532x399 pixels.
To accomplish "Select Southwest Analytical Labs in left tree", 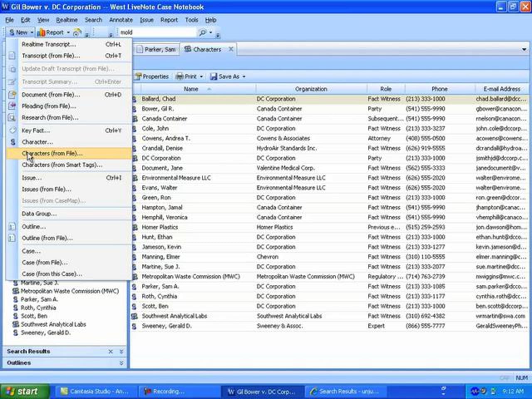I will click(x=53, y=324).
